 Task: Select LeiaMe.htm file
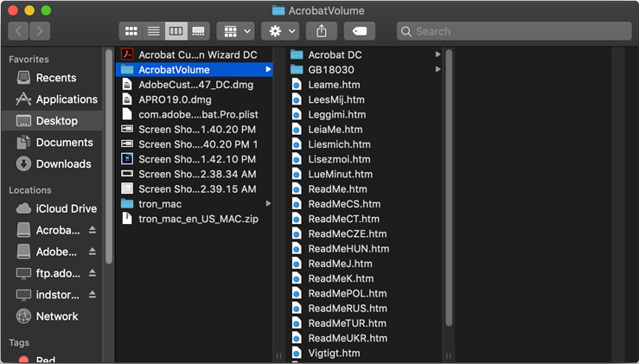tap(364, 129)
